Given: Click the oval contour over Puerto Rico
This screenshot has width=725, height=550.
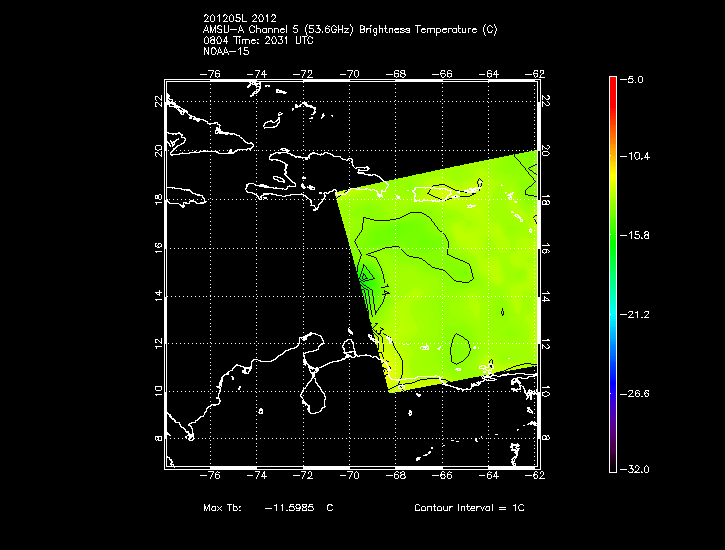Looking at the screenshot, I should (443, 191).
